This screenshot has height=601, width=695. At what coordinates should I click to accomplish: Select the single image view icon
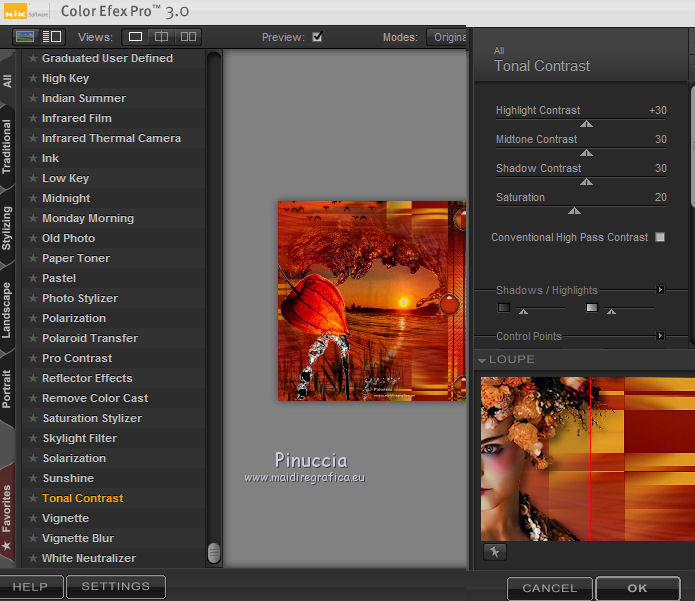[x=136, y=37]
